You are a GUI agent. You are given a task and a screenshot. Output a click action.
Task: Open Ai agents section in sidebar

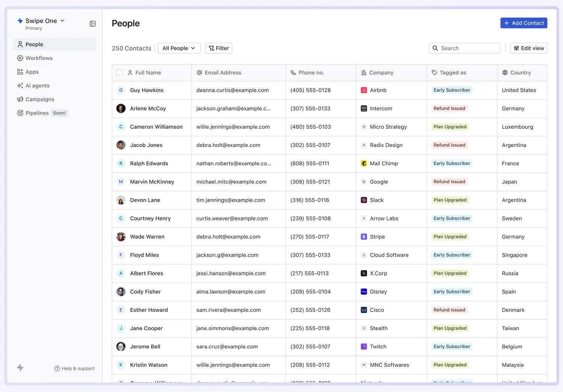(x=37, y=86)
